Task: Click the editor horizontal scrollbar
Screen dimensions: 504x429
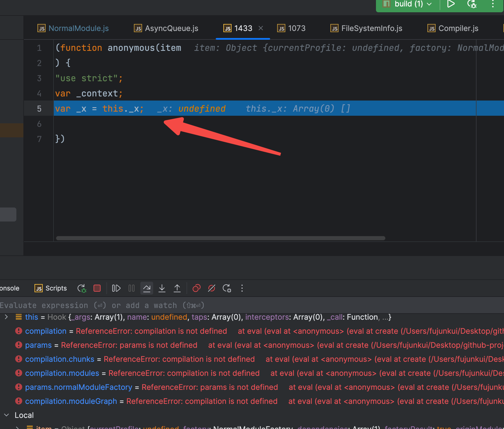Action: tap(220, 238)
